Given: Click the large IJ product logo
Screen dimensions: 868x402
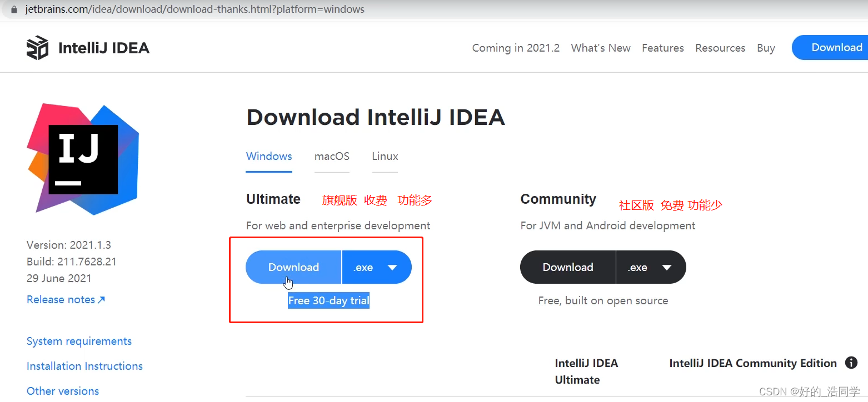Looking at the screenshot, I should (x=83, y=159).
